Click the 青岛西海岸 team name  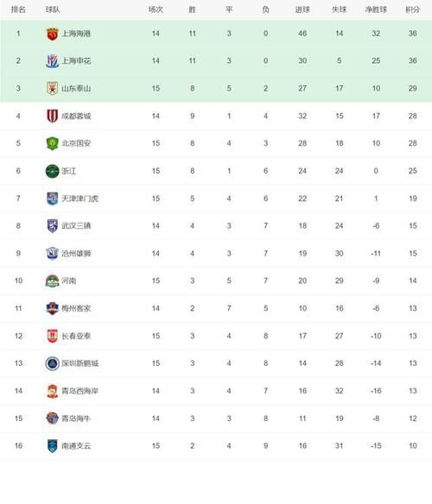click(x=79, y=391)
